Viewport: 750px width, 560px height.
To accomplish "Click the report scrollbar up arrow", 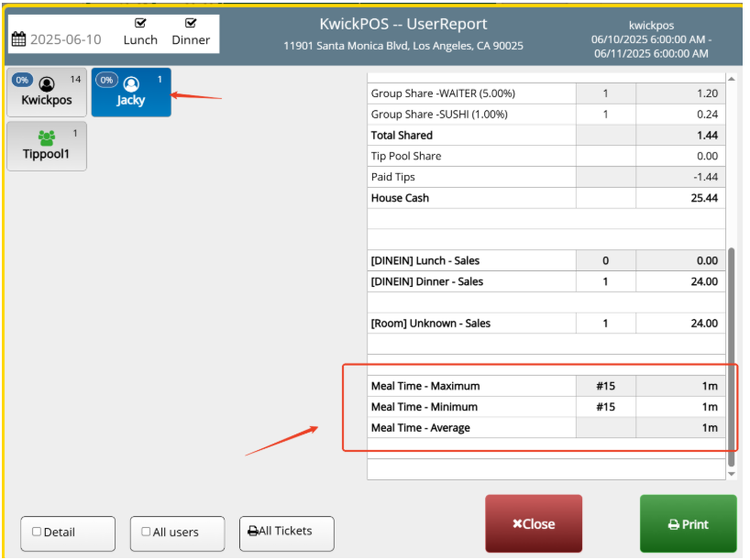I will (x=732, y=79).
